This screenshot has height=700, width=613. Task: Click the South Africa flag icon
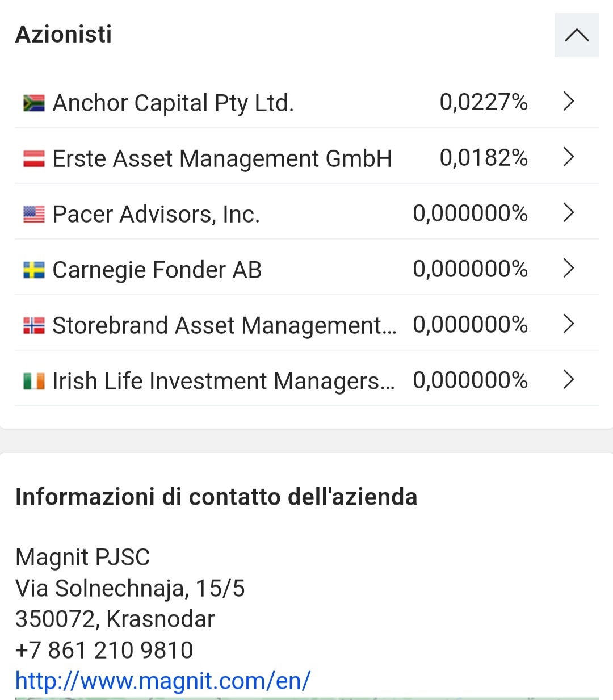(x=33, y=103)
